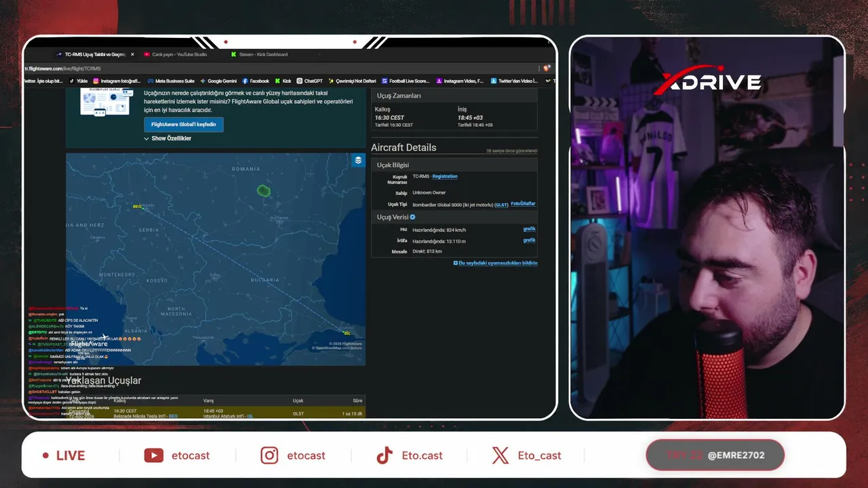
Task: Open the Facebook bookmark
Action: coord(256,81)
